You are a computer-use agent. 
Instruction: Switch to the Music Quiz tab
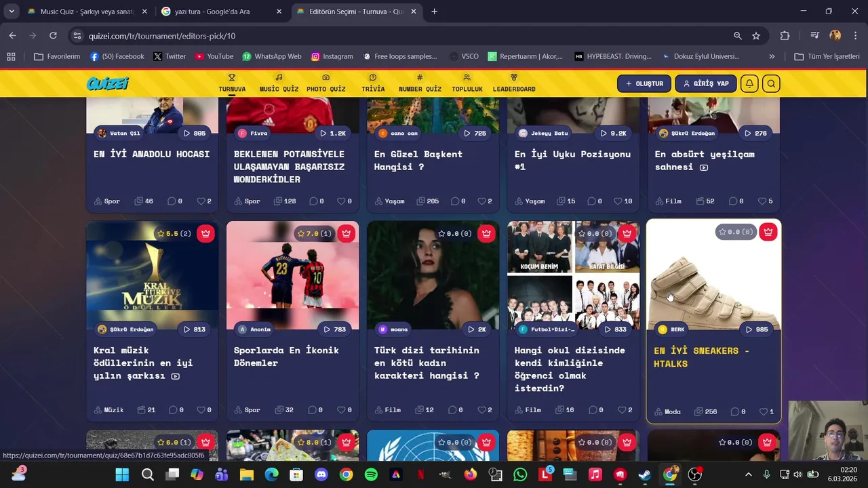[x=279, y=83]
